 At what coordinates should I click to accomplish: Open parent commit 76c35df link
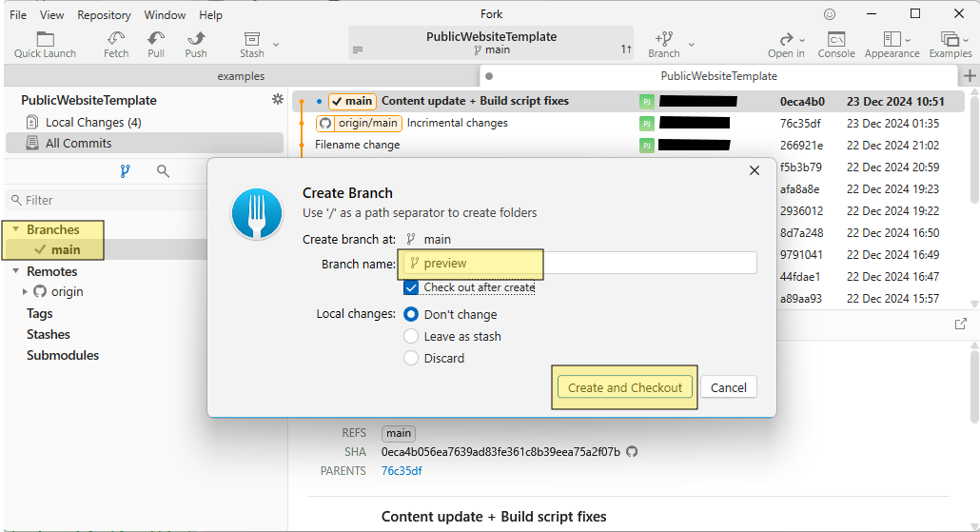tap(402, 471)
